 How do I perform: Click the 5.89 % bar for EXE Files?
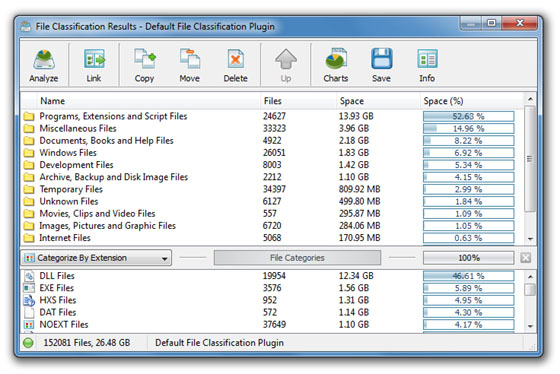pyautogui.click(x=469, y=288)
